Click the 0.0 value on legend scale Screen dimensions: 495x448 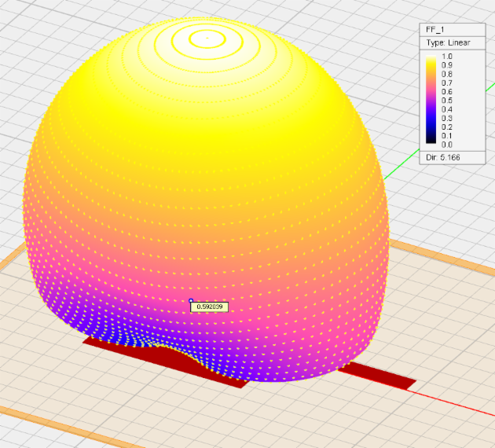(x=446, y=144)
